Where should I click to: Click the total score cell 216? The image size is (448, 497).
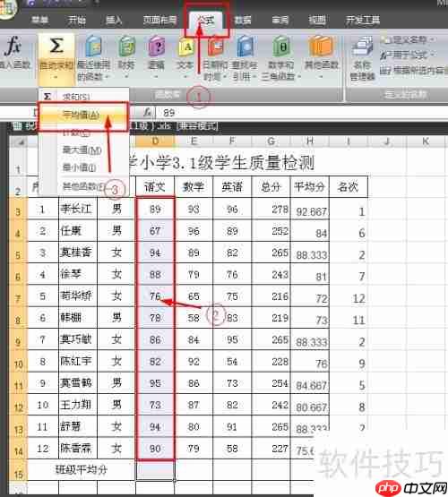(271, 296)
